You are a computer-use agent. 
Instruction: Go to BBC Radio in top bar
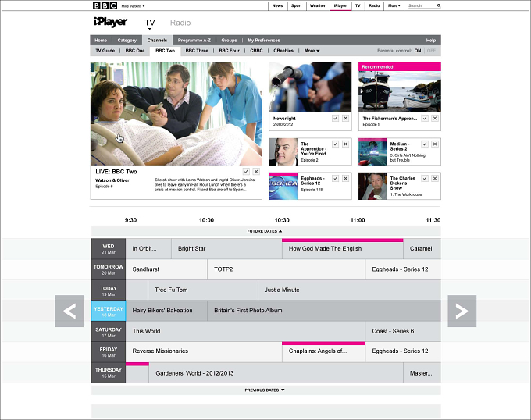point(374,5)
